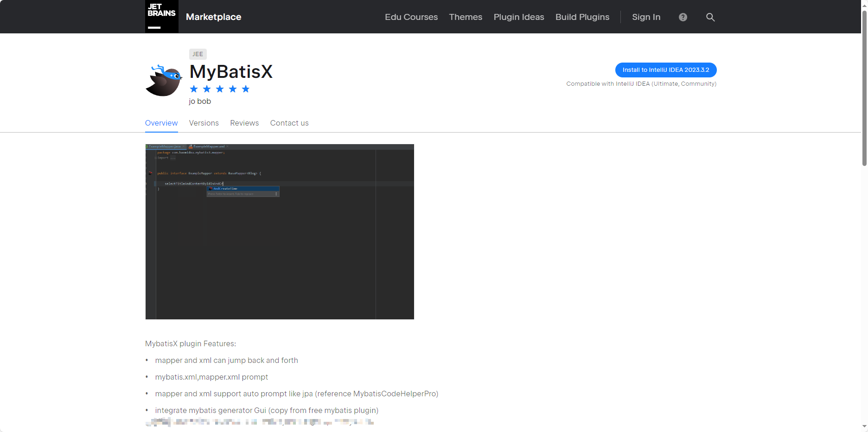Click the MyBatisX title heading
868x432 pixels.
[x=231, y=72]
